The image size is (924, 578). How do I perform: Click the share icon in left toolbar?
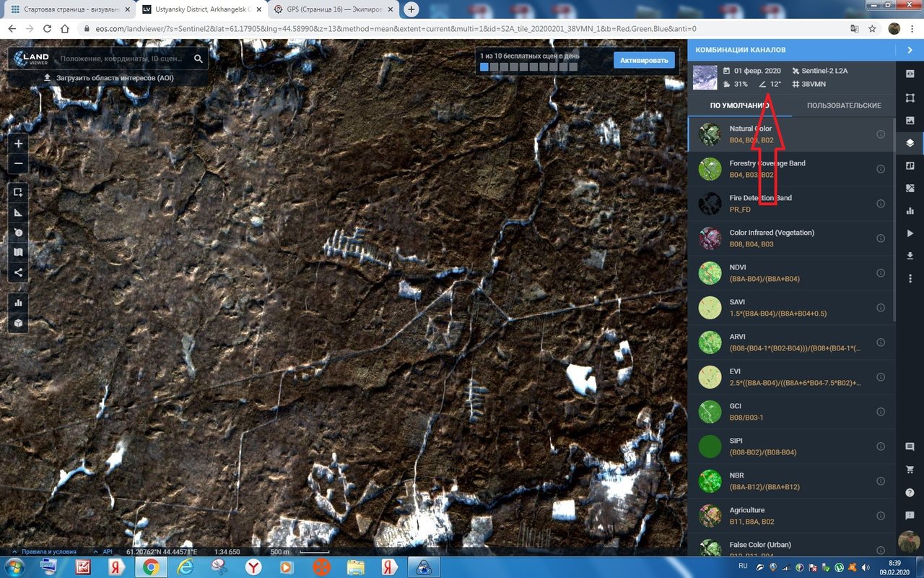pyautogui.click(x=18, y=273)
